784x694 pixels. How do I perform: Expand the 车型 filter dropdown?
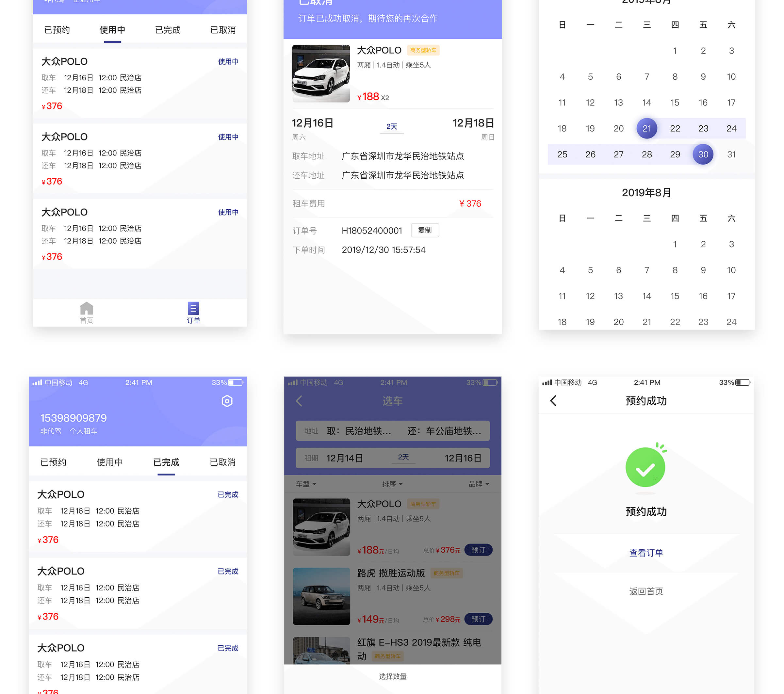tap(306, 484)
